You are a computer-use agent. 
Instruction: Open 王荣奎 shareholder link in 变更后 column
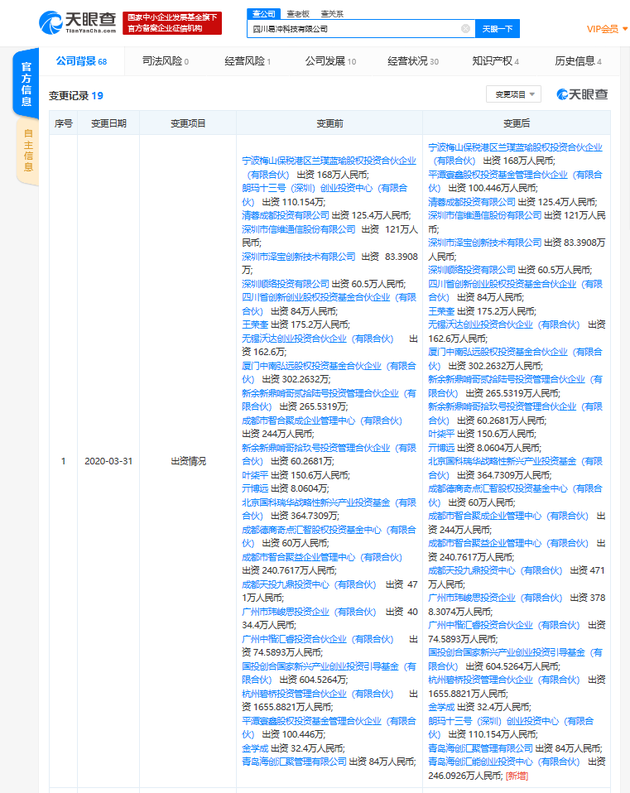click(441, 311)
